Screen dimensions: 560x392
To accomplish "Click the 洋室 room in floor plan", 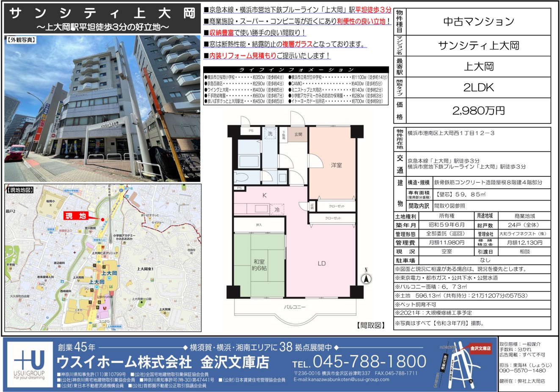I will coord(336,165).
